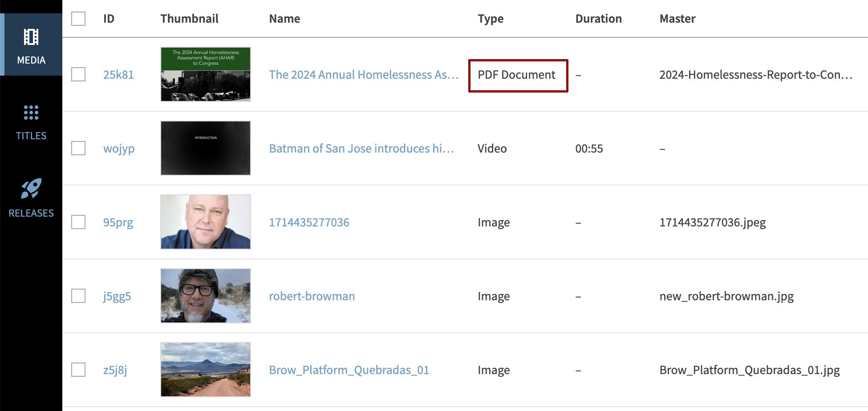
Task: Click the Duration column header
Action: tap(598, 19)
